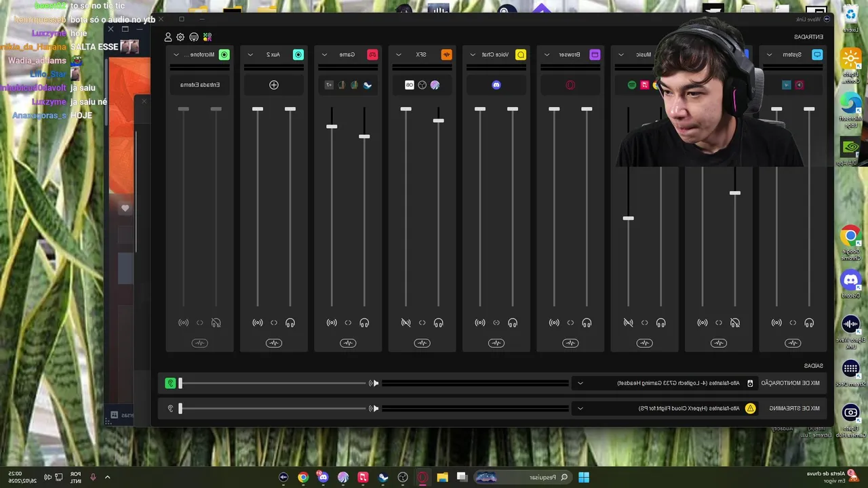Expand the Microfone channel options chevron
This screenshot has height=488, width=868.
point(176,54)
